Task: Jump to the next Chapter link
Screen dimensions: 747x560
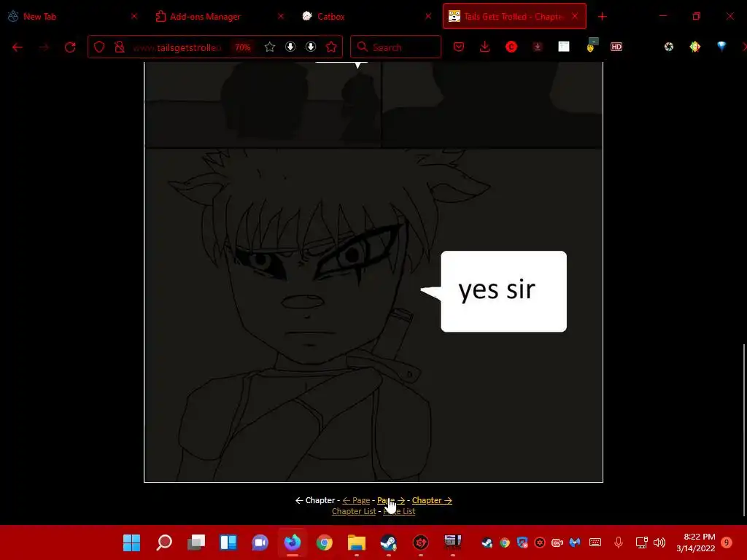Action: [432, 500]
